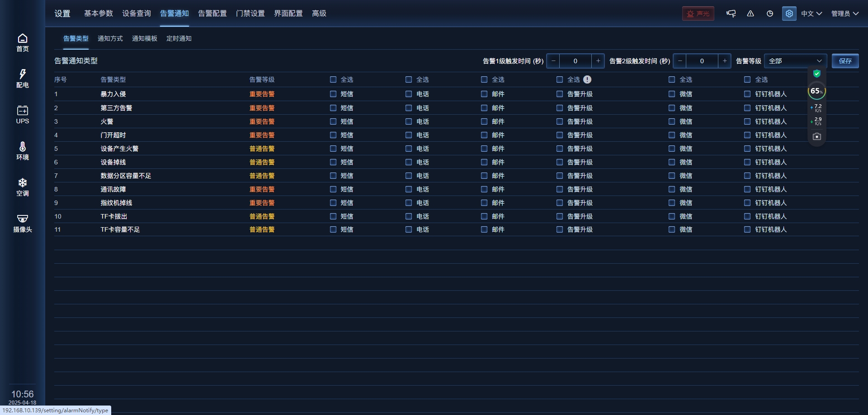
Task: Expand the 管理员 user menu
Action: pyautogui.click(x=844, y=14)
